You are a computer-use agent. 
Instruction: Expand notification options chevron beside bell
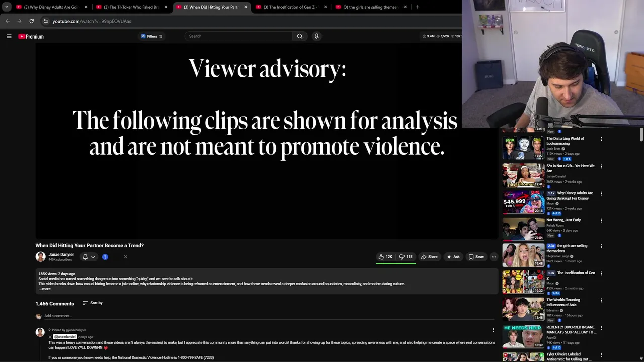93,257
